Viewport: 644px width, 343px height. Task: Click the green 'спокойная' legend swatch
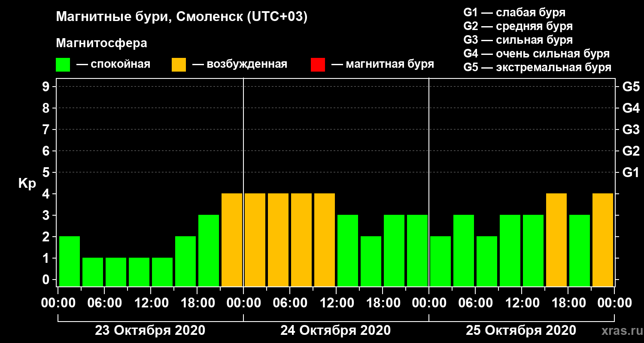63,65
